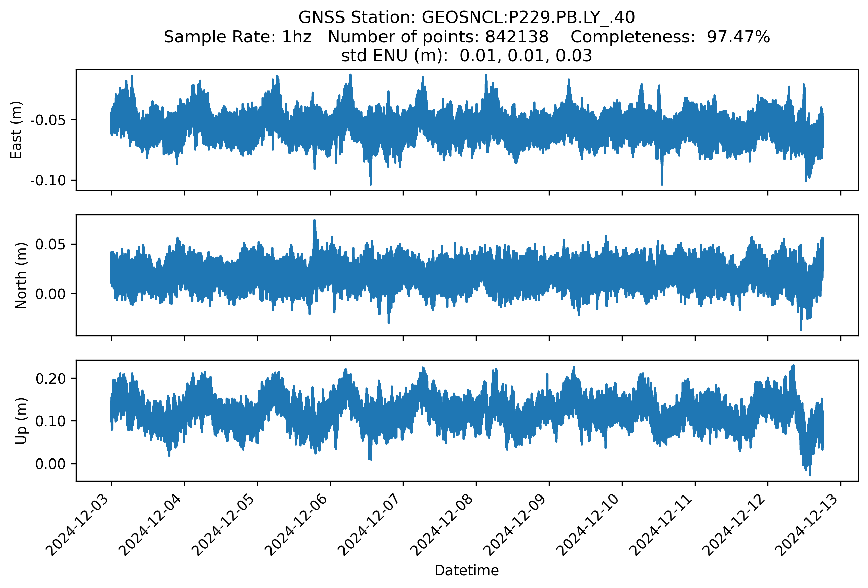Click the Number of points value

[516, 37]
